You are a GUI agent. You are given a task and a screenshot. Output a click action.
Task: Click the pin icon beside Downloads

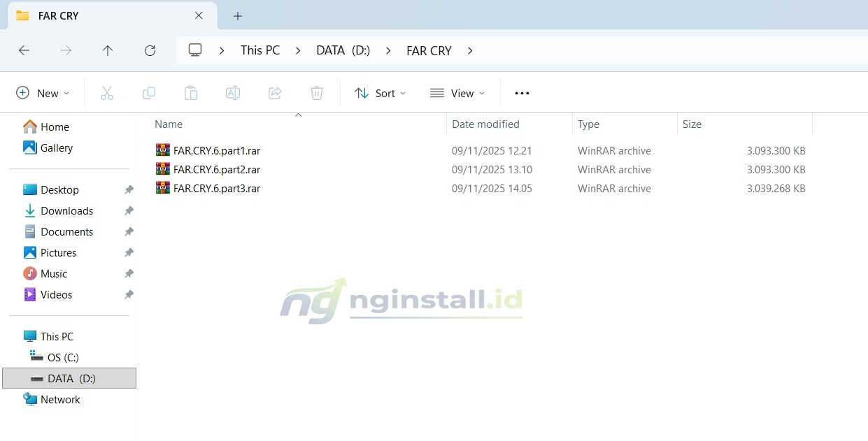pos(129,211)
